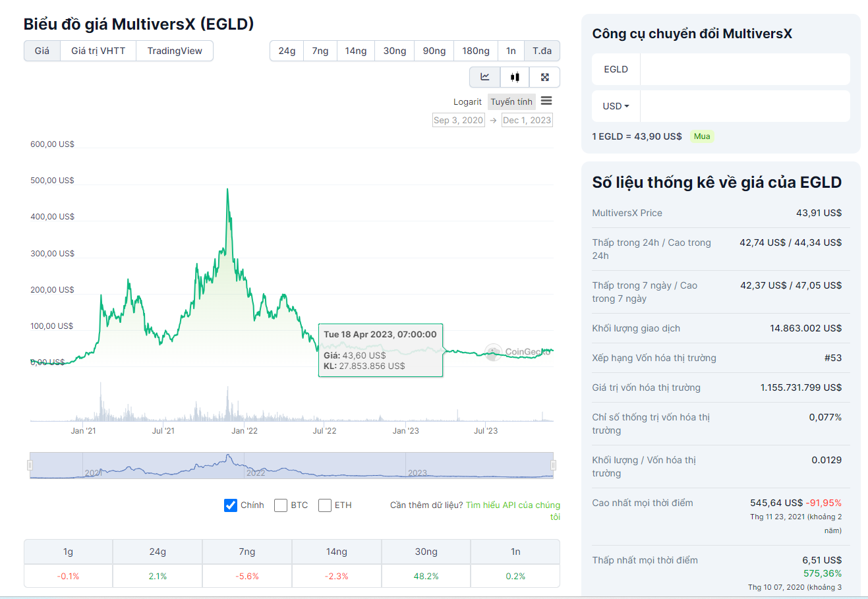Image resolution: width=868 pixels, height=599 pixels.
Task: Enable ETH comparison checkbox
Action: pos(325,505)
